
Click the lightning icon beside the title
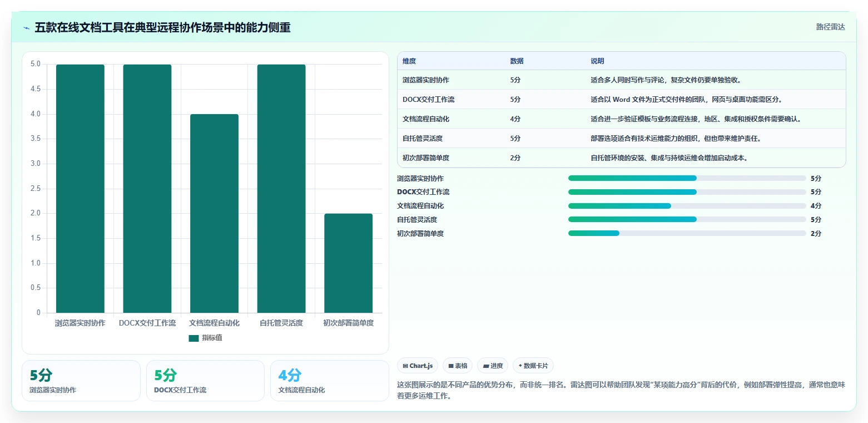26,27
